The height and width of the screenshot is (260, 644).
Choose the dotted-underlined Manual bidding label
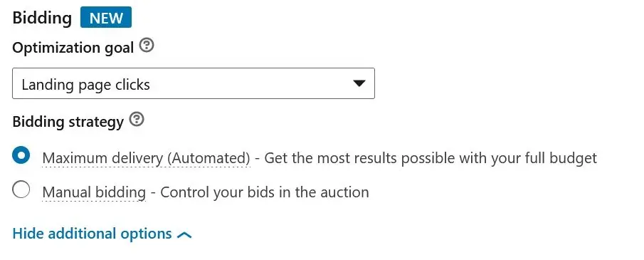[94, 192]
